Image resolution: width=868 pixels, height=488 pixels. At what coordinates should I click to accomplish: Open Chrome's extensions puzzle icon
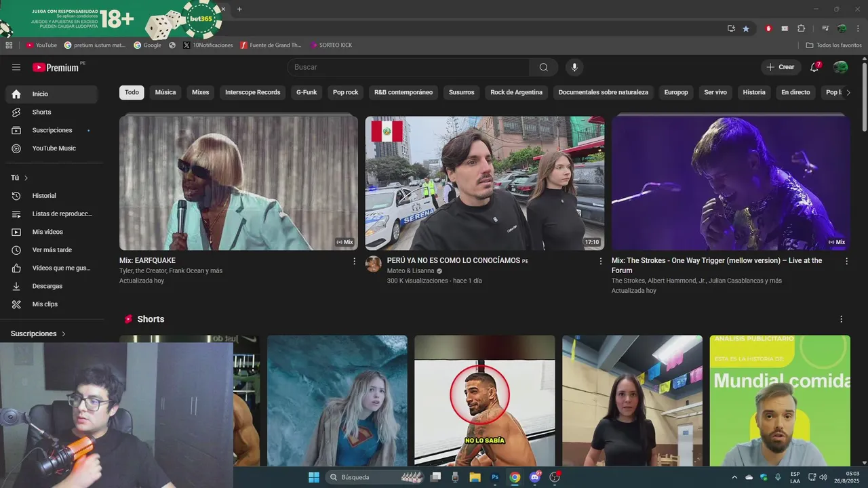click(802, 28)
